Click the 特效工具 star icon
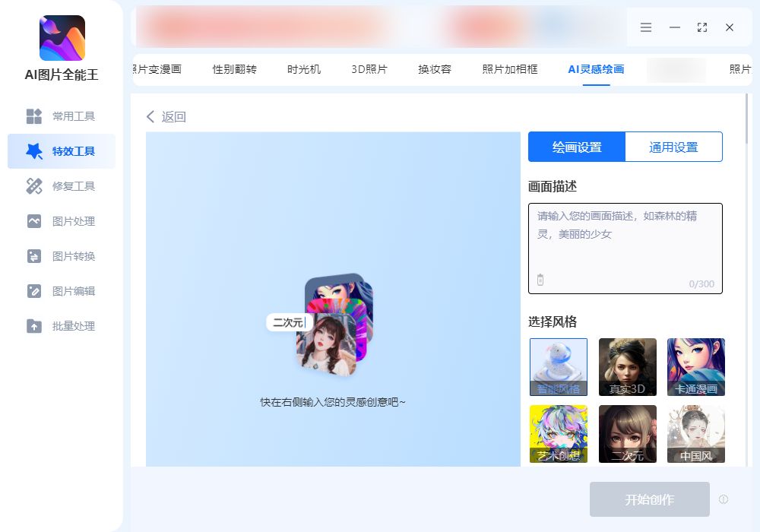Screen dimensions: 760x532 [35, 151]
